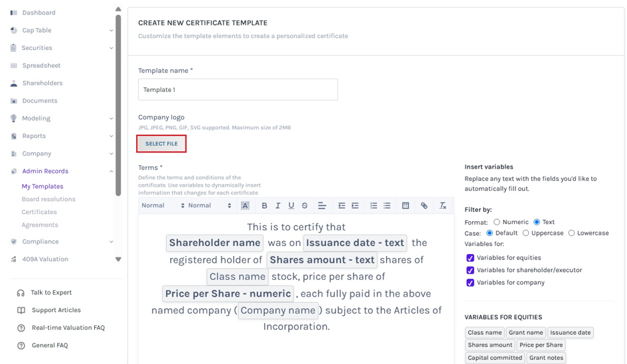Viewport: 627px width, 364px height.
Task: Select the Text format radio button
Action: tap(537, 222)
